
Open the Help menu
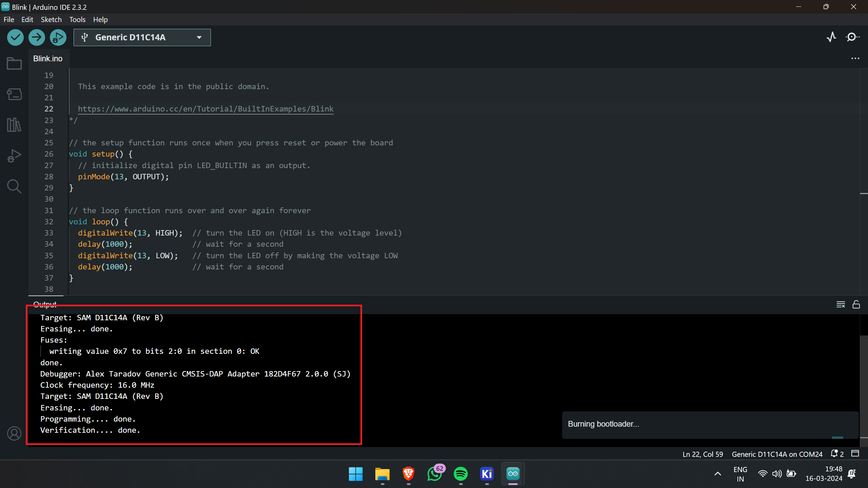point(100,20)
